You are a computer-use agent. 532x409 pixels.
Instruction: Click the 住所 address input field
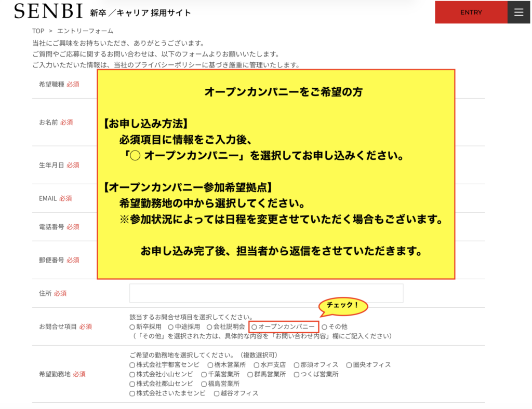coord(266,293)
